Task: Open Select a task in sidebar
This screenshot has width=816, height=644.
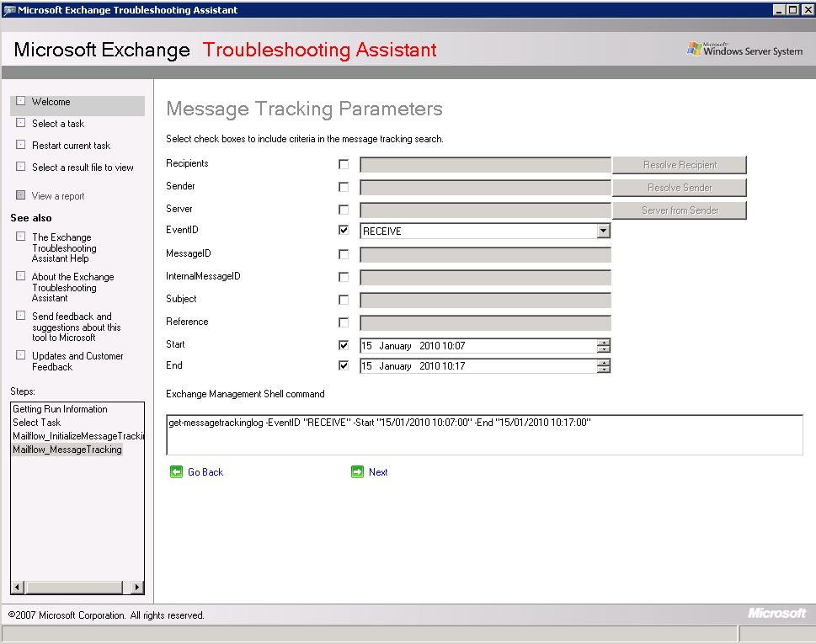Action: coord(58,124)
